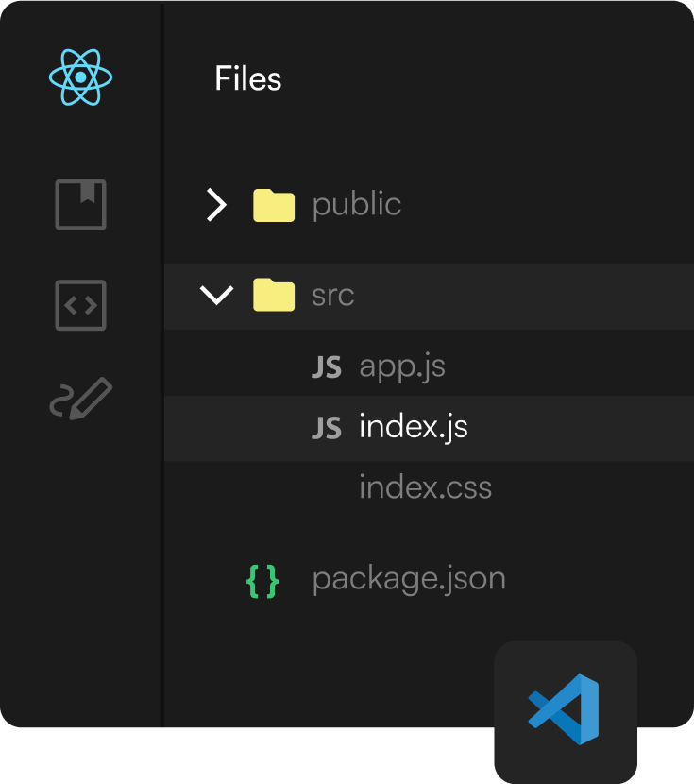Open the code brackets icon in sidebar
This screenshot has width=694, height=784.
81,305
